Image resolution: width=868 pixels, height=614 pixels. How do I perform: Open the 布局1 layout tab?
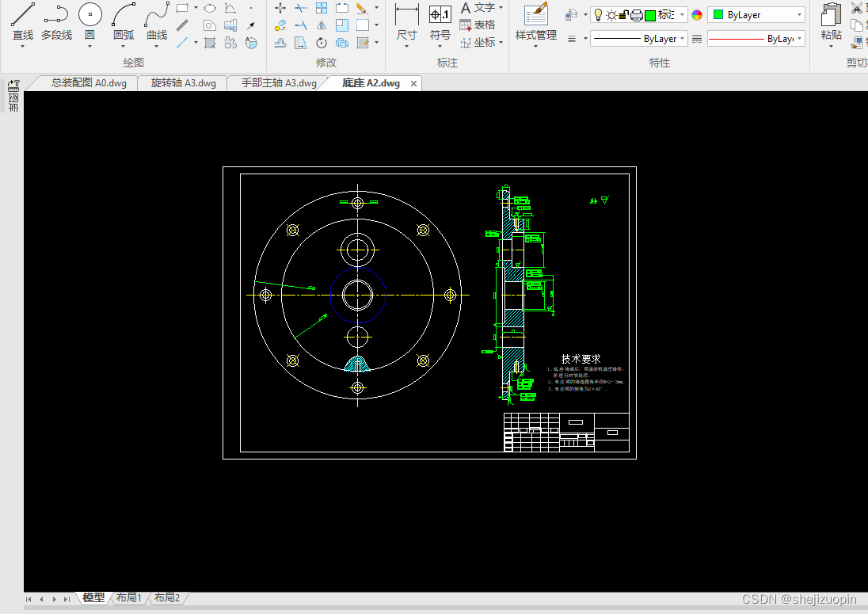click(128, 598)
